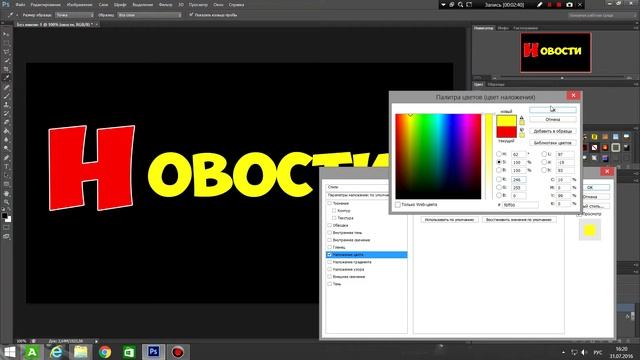Select the Horizontal Type tool

point(6,167)
